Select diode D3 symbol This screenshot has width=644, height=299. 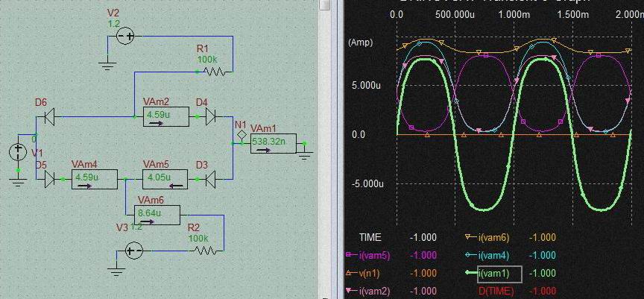tap(210, 179)
